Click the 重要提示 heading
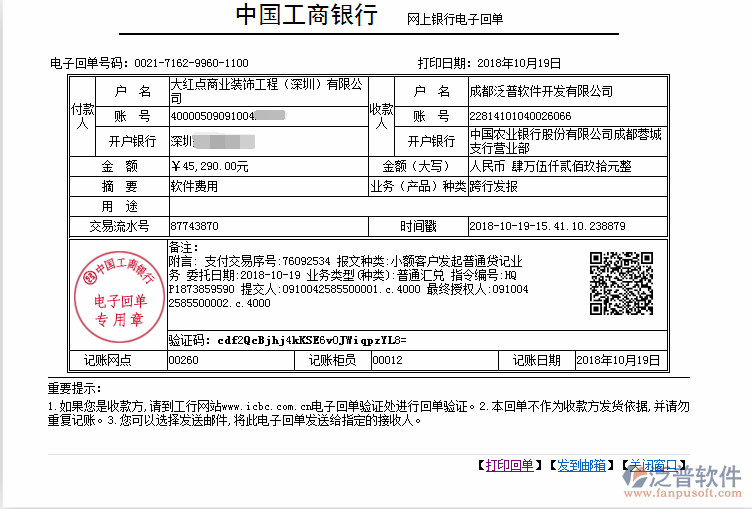The height and width of the screenshot is (509, 752). click(x=74, y=389)
